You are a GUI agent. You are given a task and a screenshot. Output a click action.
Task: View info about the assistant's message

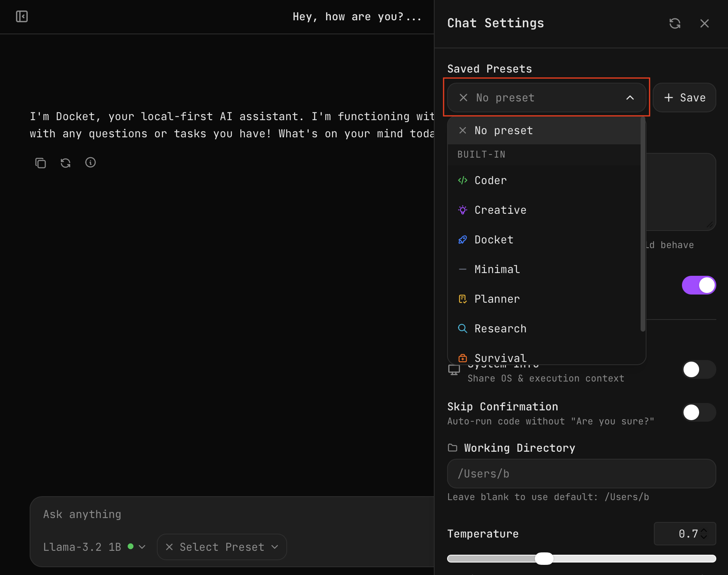pos(90,162)
